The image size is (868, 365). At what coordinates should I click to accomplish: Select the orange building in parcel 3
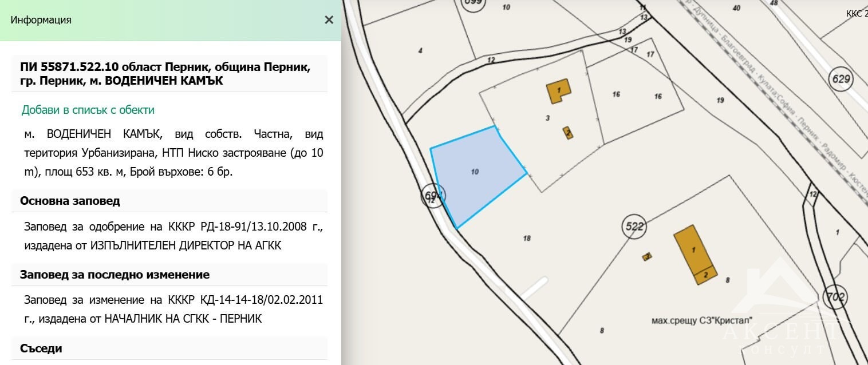pos(558,90)
